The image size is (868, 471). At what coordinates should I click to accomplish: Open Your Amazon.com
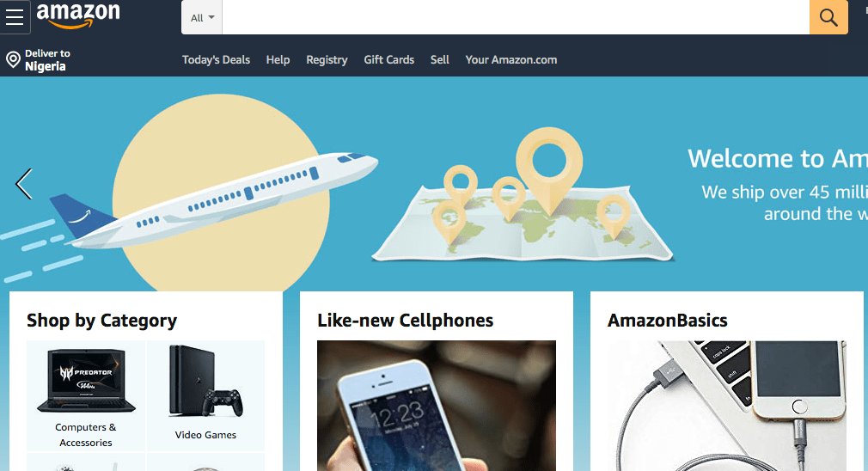[x=511, y=60]
